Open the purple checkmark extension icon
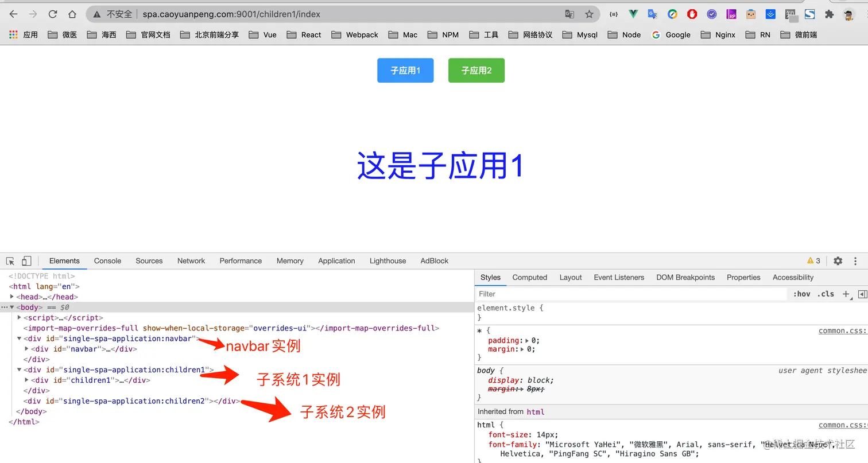Viewport: 868px width, 463px height. coord(712,14)
